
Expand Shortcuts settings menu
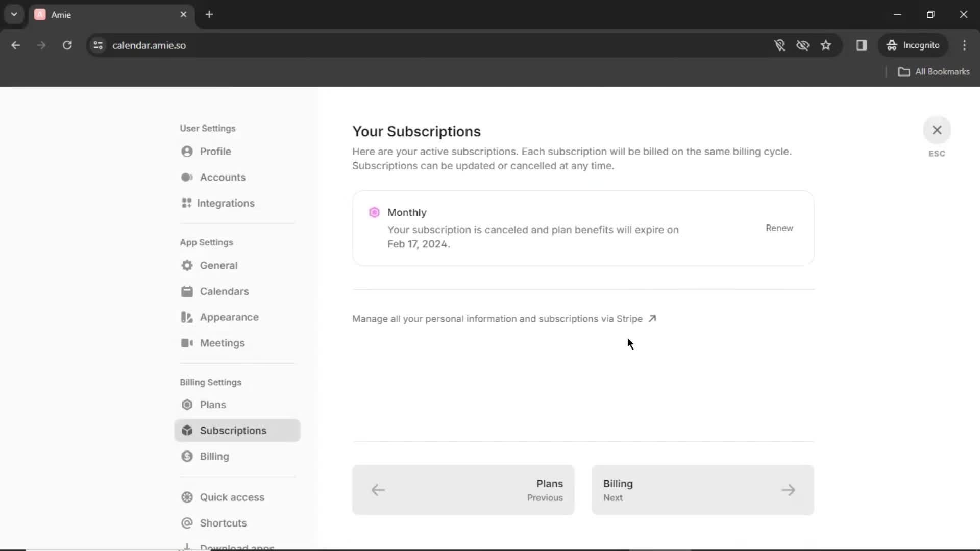pyautogui.click(x=224, y=523)
